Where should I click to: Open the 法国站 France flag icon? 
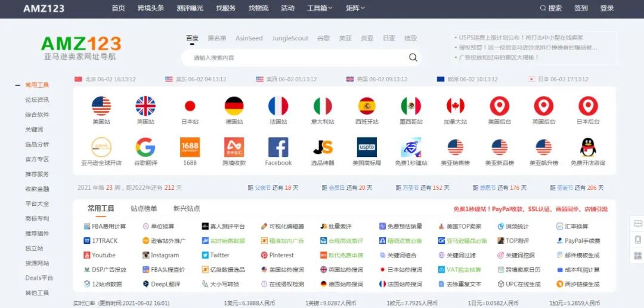pyautogui.click(x=278, y=106)
